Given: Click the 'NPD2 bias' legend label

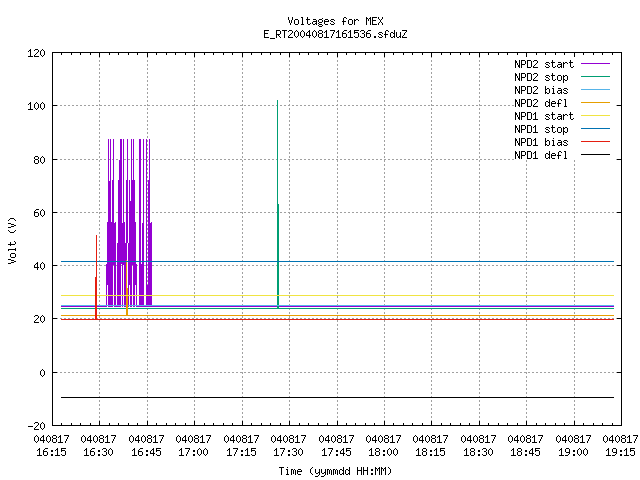Looking at the screenshot, I should [x=541, y=90].
